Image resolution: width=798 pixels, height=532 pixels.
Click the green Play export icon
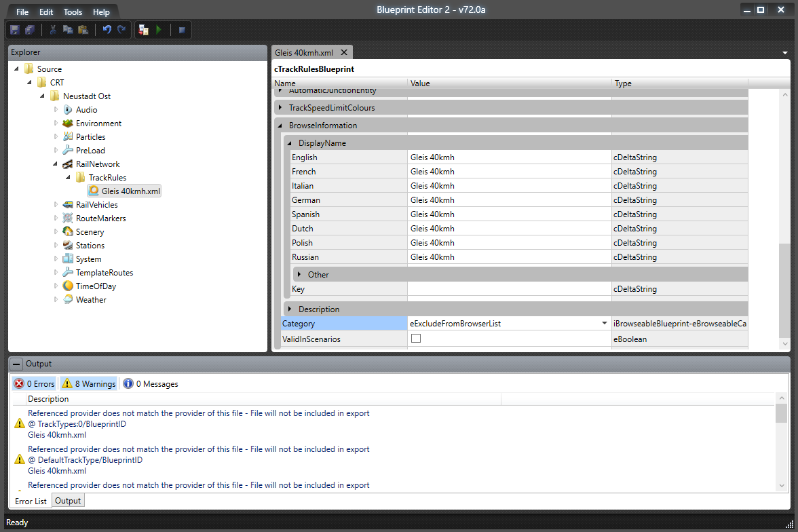(158, 30)
